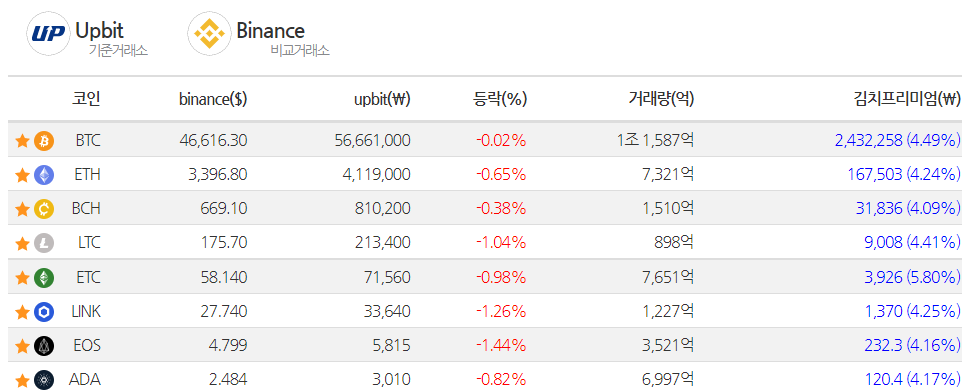Click the Ethereum coin icon
Image resolution: width=972 pixels, height=392 pixels.
[x=44, y=175]
